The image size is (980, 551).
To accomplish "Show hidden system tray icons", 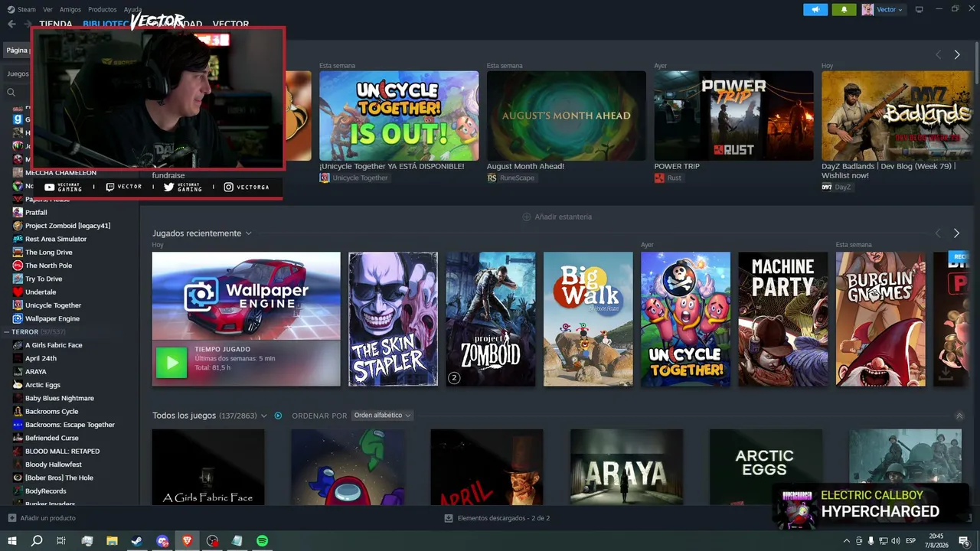I will [x=846, y=541].
